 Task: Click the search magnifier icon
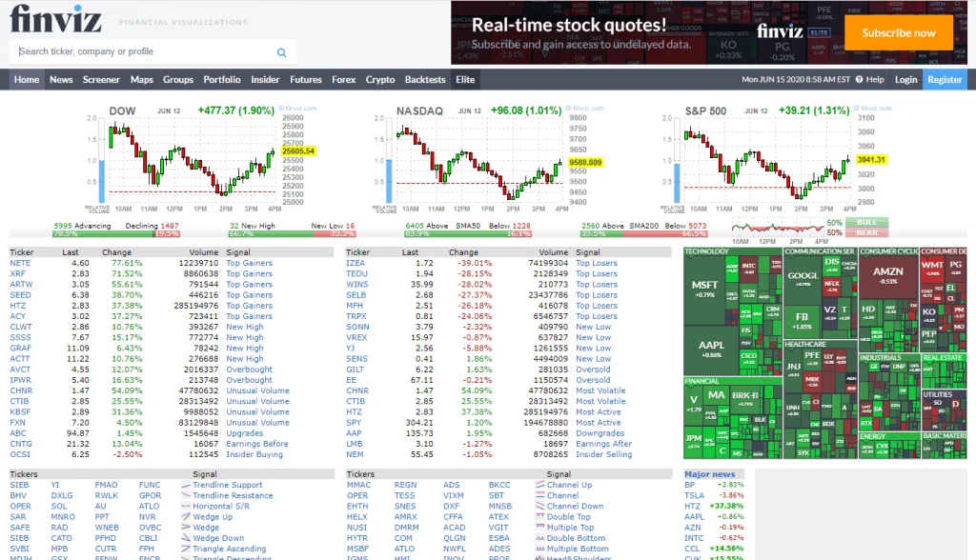[281, 53]
